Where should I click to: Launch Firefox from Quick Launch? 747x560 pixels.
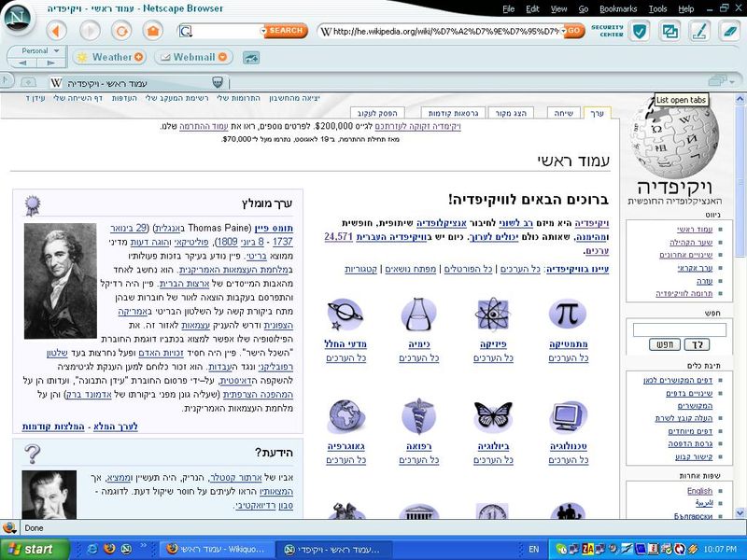(109, 549)
